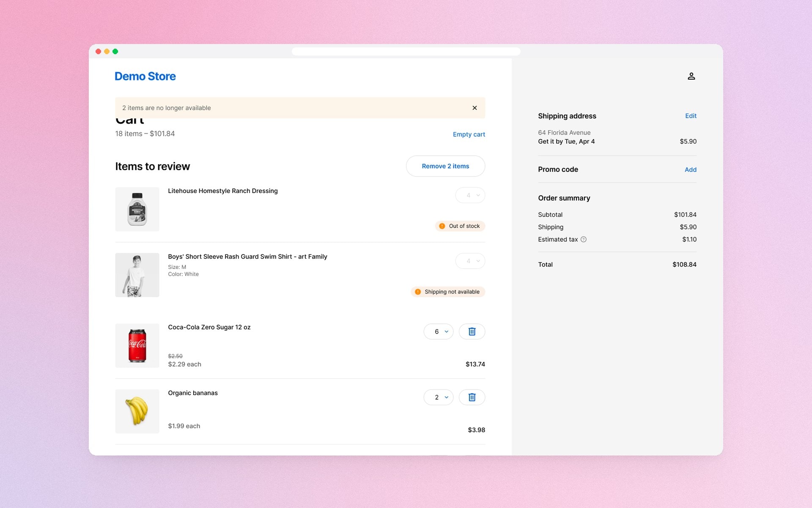The width and height of the screenshot is (812, 508).
Task: Click the browser address bar
Action: (406, 51)
